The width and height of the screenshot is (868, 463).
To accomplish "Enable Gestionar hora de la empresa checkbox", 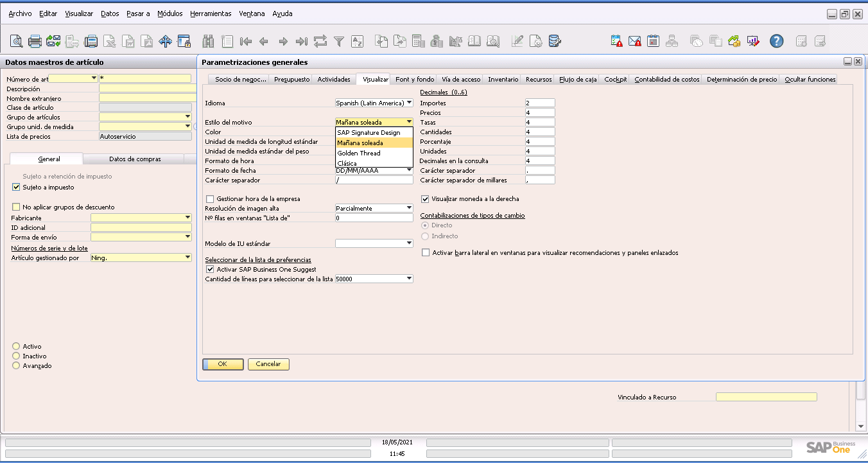I will [210, 199].
